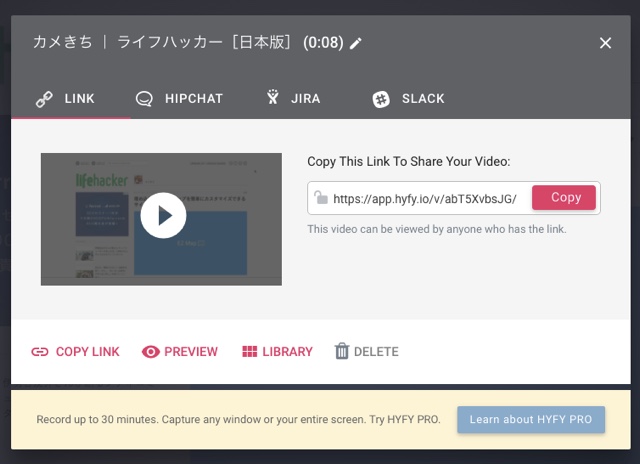The height and width of the screenshot is (464, 640).
Task: Click the DELETE text label
Action: point(376,352)
